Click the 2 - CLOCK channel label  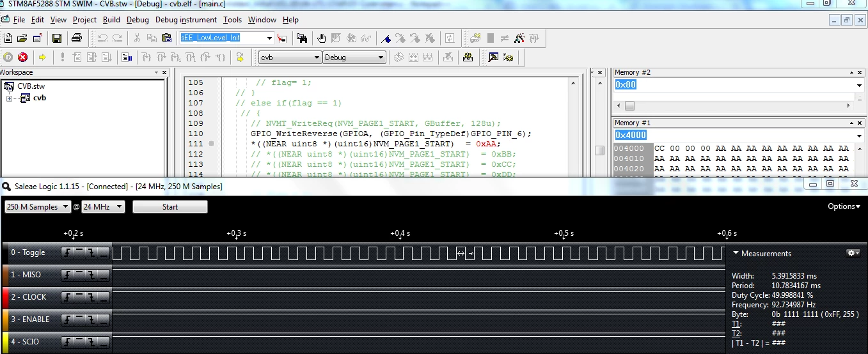tap(29, 297)
